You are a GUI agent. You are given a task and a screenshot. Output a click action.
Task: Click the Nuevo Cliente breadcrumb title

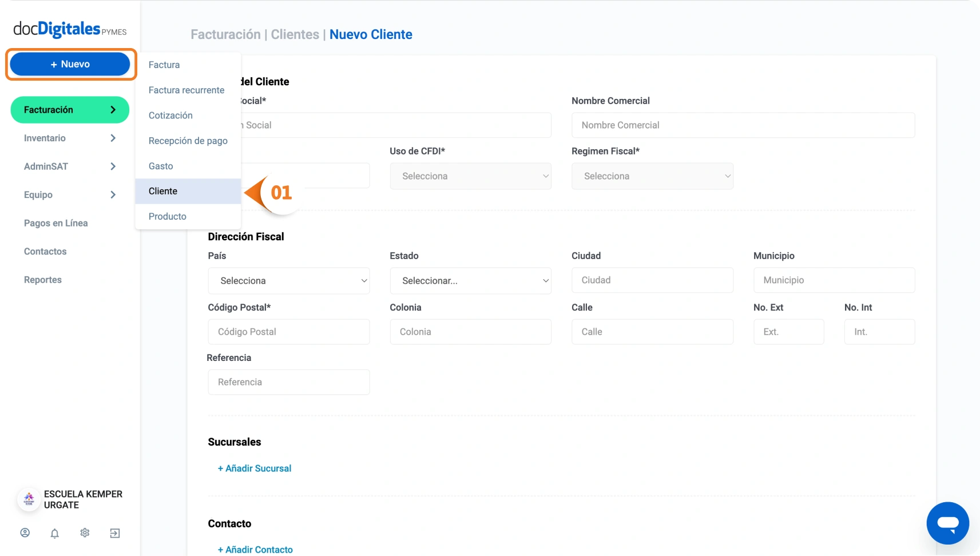(x=371, y=34)
